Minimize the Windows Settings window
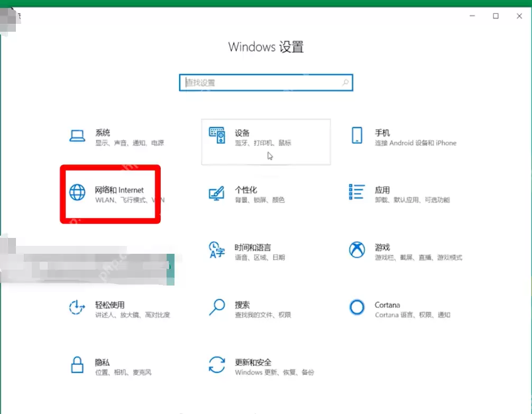532x414 pixels. (472, 16)
